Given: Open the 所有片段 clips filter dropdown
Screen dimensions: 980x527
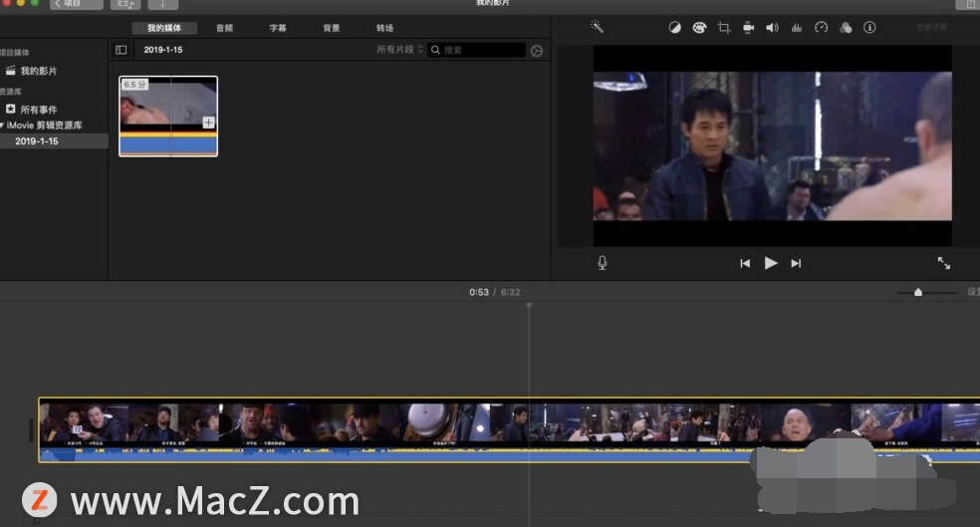Looking at the screenshot, I should 400,50.
